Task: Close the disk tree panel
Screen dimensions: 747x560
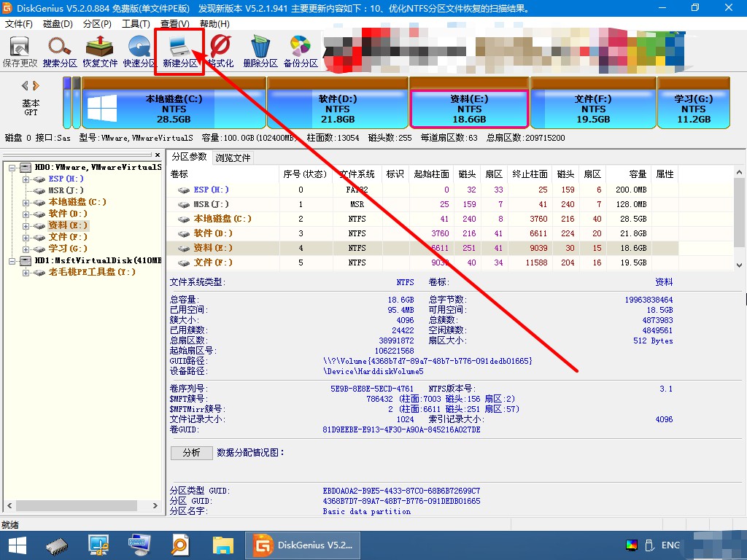Action: coord(158,155)
